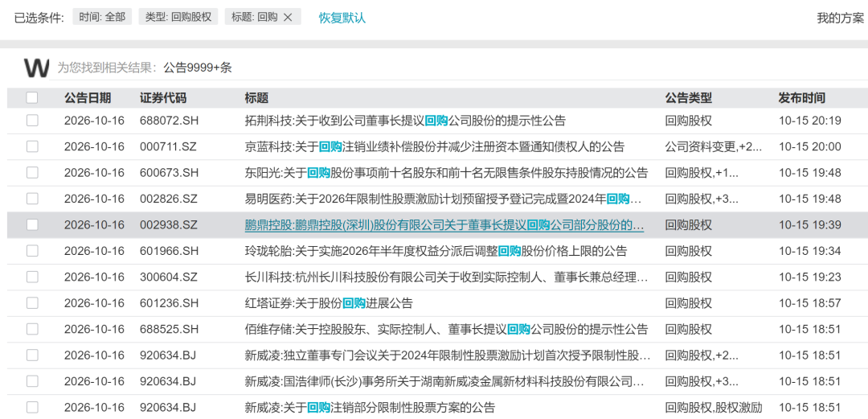Open 新威凌 独立董事专门会议 announcement

pyautogui.click(x=448, y=355)
